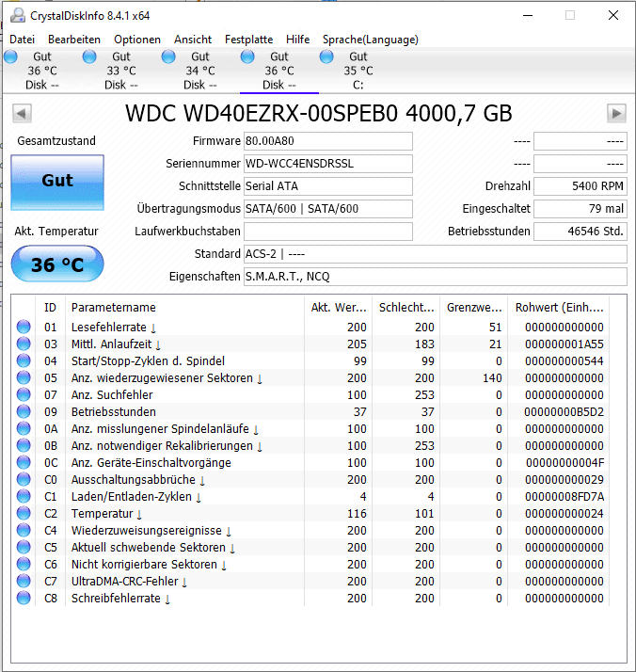The height and width of the screenshot is (672, 636).
Task: Select the disk showing 34 °C
Action: [200, 71]
